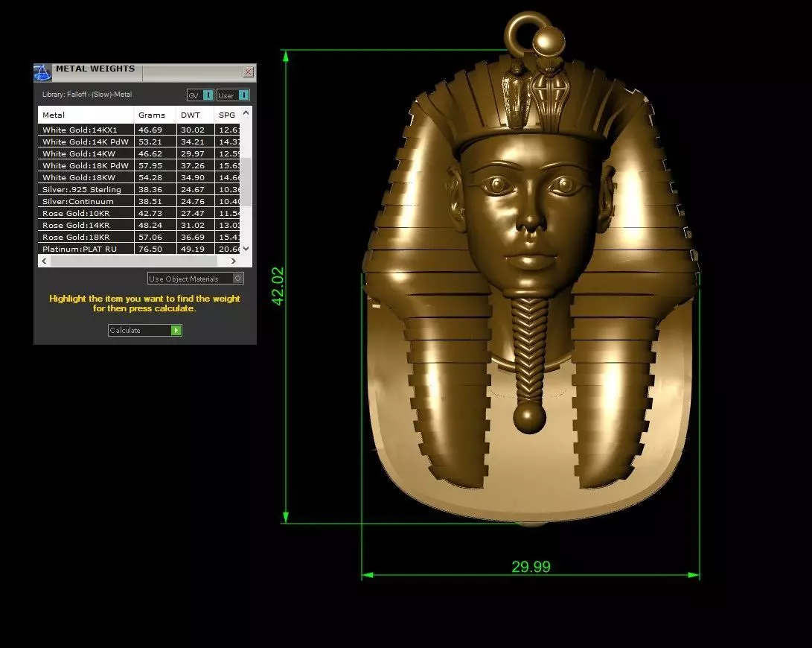Click the 46.62 grams cell

click(x=155, y=153)
